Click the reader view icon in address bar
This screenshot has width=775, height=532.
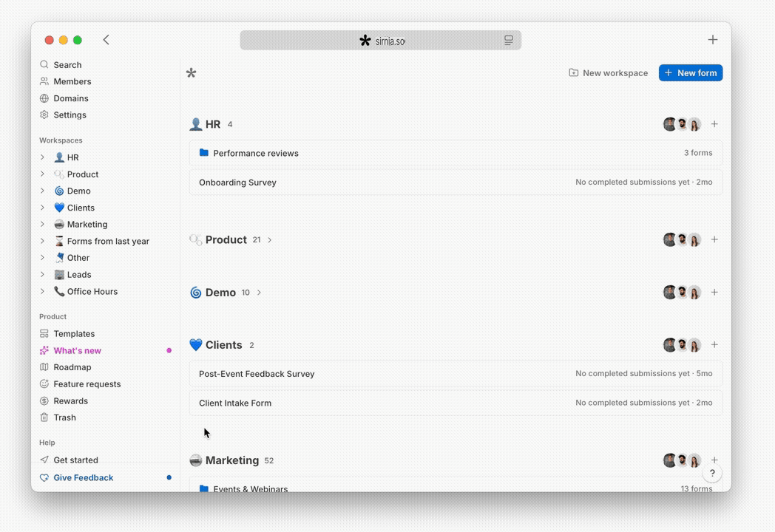[x=508, y=40]
